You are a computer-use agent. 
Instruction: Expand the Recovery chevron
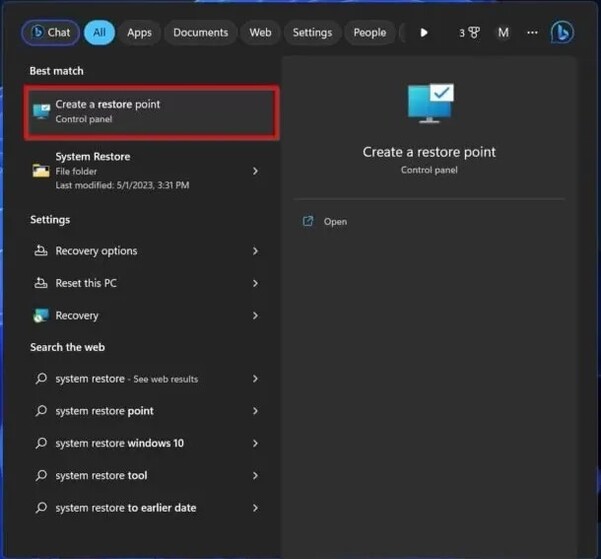(x=255, y=316)
